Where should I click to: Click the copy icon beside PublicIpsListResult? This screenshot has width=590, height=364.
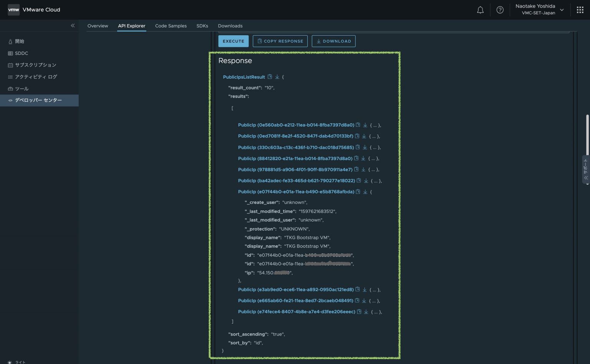click(270, 77)
